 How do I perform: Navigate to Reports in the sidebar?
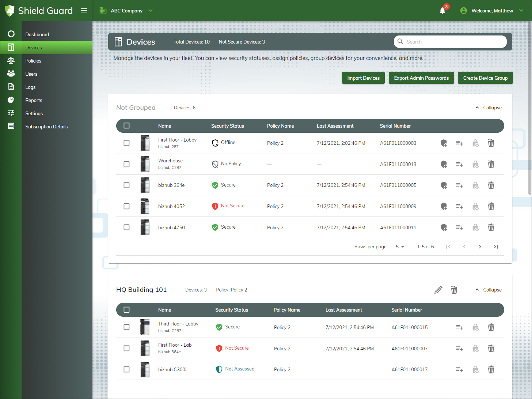coord(34,100)
